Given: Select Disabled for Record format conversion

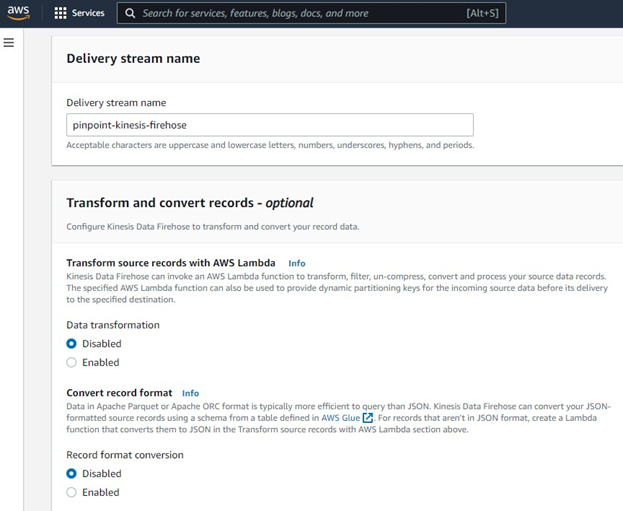Looking at the screenshot, I should tap(71, 474).
